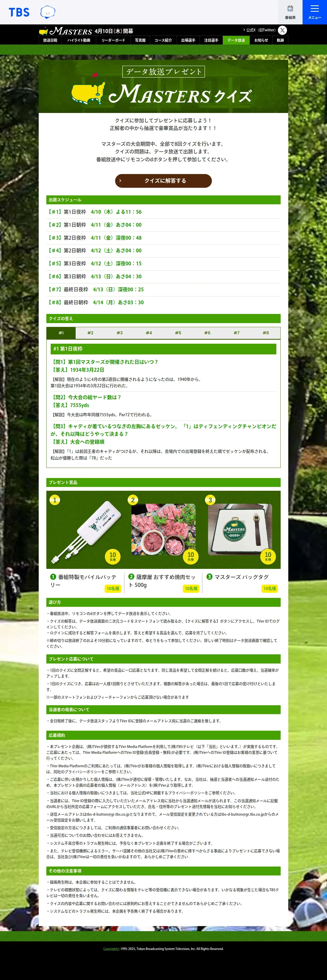This screenshot has height=980, width=327.
Task: Click prize label 番組特製モバイルバッテリー
Action: point(84,581)
